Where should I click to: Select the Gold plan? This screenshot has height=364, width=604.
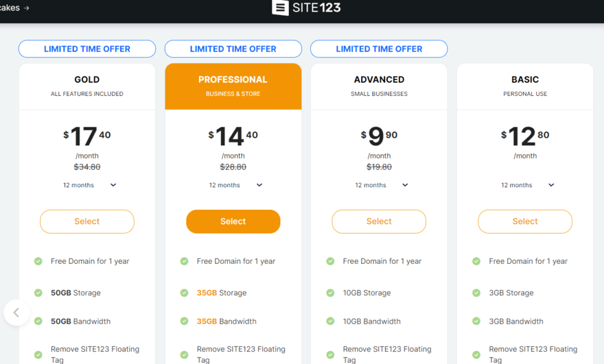87,221
